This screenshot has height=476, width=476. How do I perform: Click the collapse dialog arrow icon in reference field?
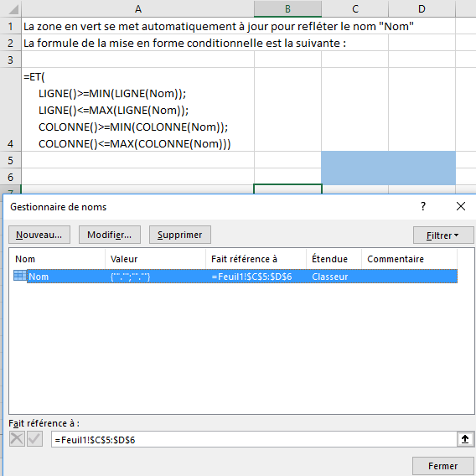pos(465,439)
